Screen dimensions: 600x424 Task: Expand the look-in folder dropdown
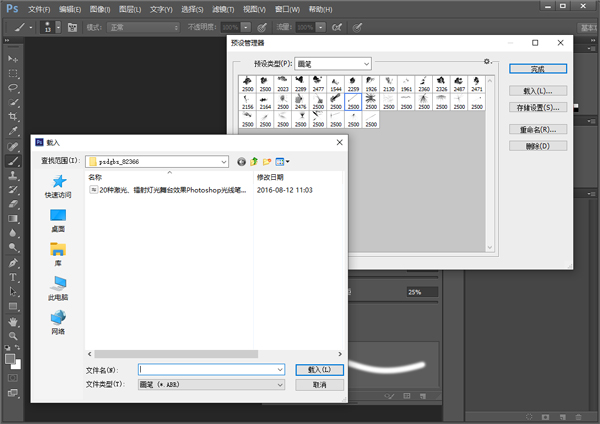224,160
